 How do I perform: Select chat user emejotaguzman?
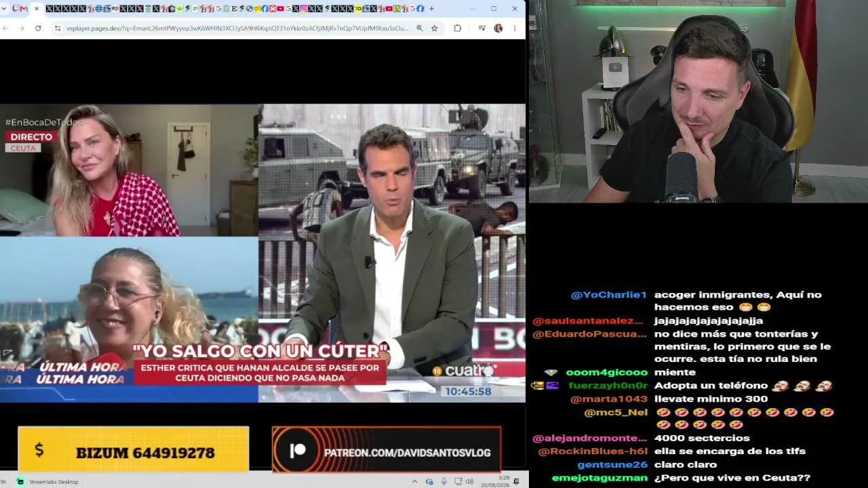pos(599,478)
